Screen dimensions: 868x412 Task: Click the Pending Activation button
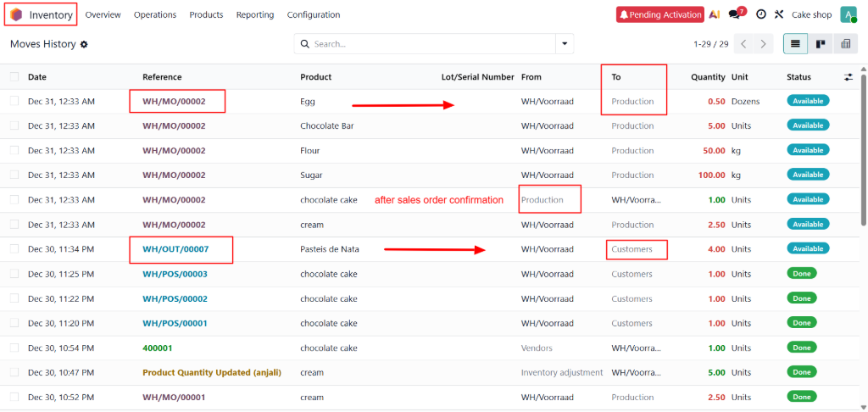click(x=660, y=14)
